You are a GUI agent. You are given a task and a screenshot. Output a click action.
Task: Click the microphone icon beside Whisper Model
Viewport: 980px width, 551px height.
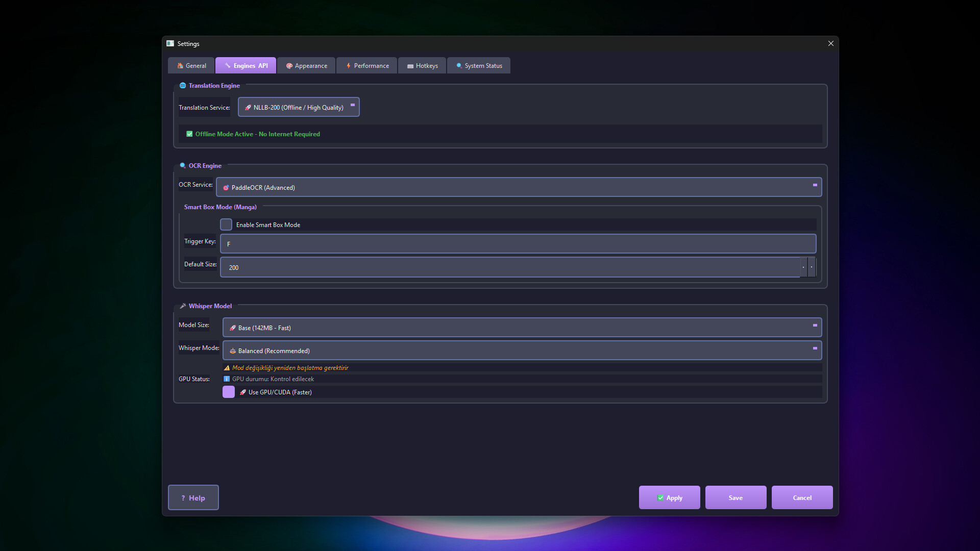pos(183,306)
